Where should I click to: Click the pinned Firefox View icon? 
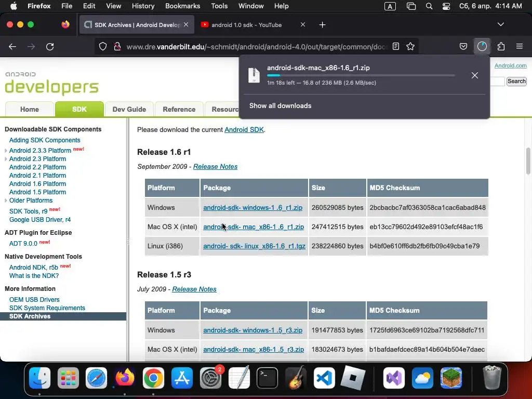pyautogui.click(x=65, y=24)
